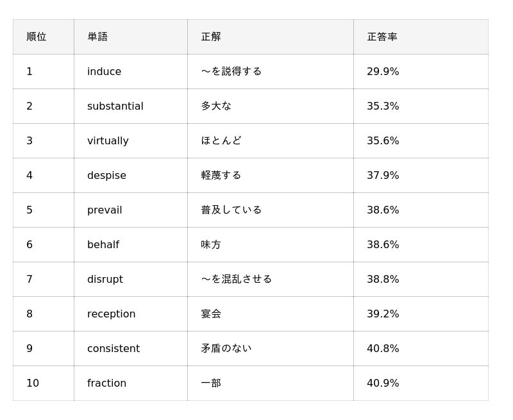The image size is (513, 420).
Task: Click the word virtually
Action: click(x=108, y=141)
